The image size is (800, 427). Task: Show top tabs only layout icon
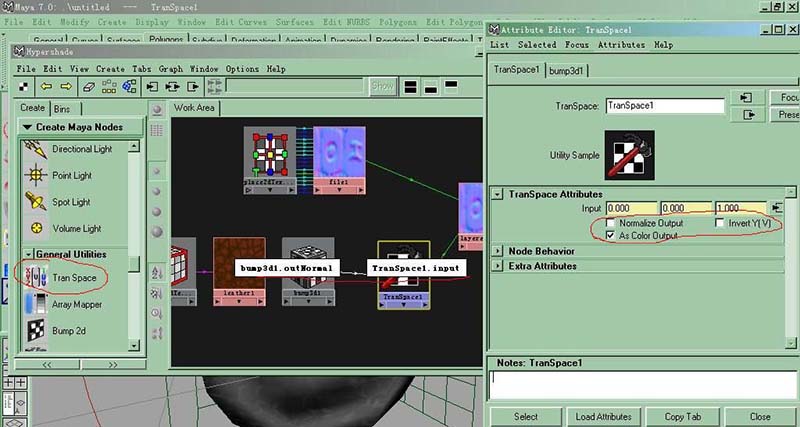pyautogui.click(x=451, y=85)
